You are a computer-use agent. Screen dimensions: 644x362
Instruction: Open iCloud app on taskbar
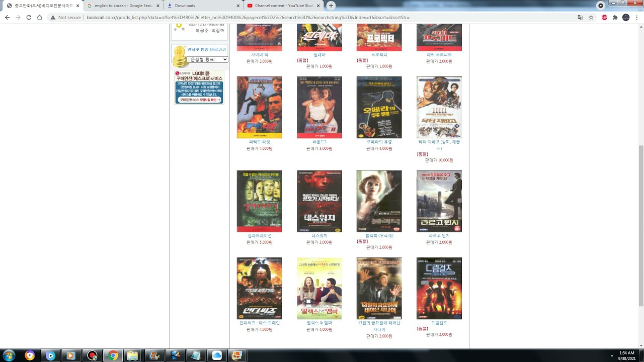point(217,355)
